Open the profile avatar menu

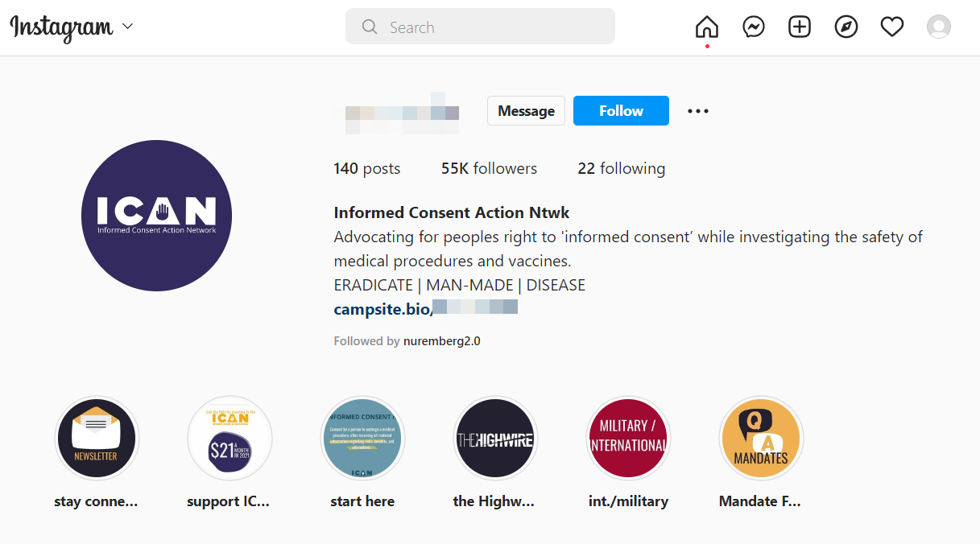(938, 27)
